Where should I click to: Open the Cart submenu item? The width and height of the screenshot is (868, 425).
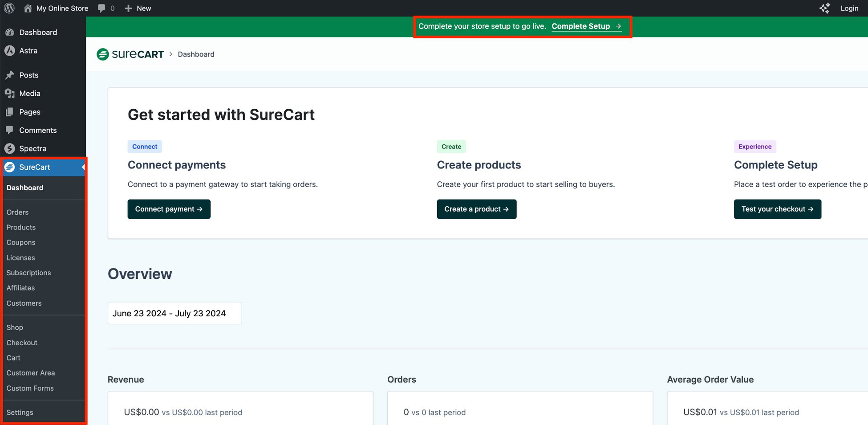pyautogui.click(x=13, y=358)
